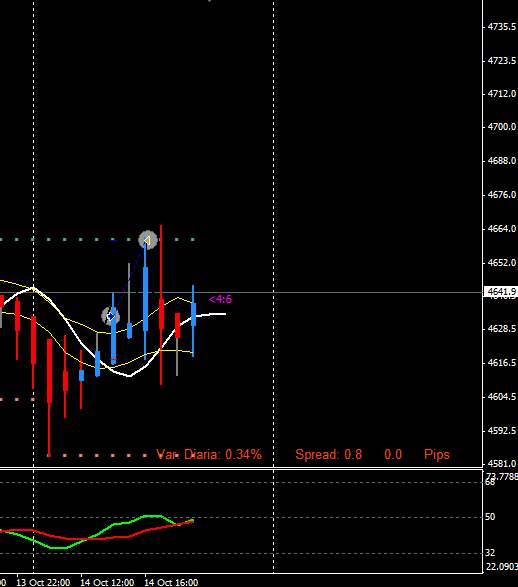This screenshot has height=587, width=518.
Task: Click the orange "Pips" label
Action: click(x=437, y=454)
